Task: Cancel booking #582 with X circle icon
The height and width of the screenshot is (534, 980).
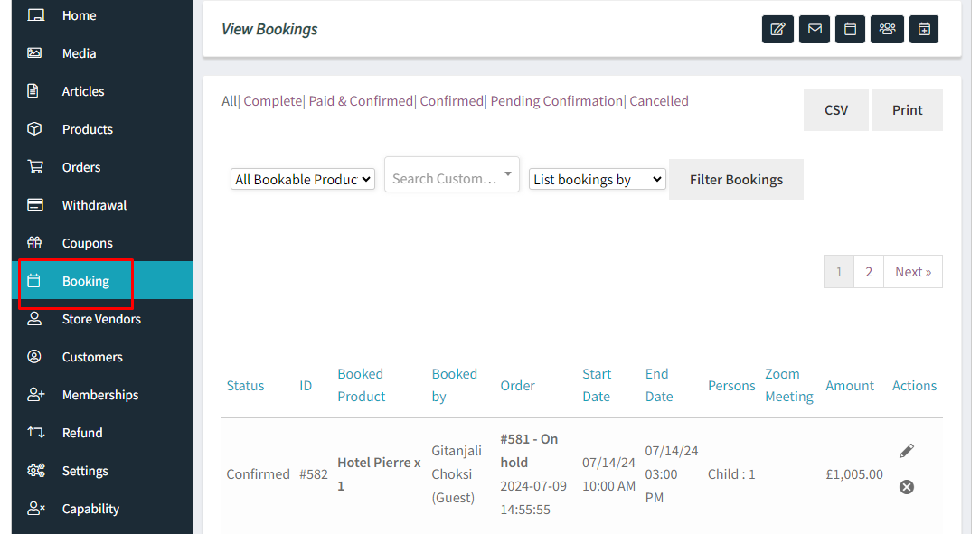Action: coord(907,486)
